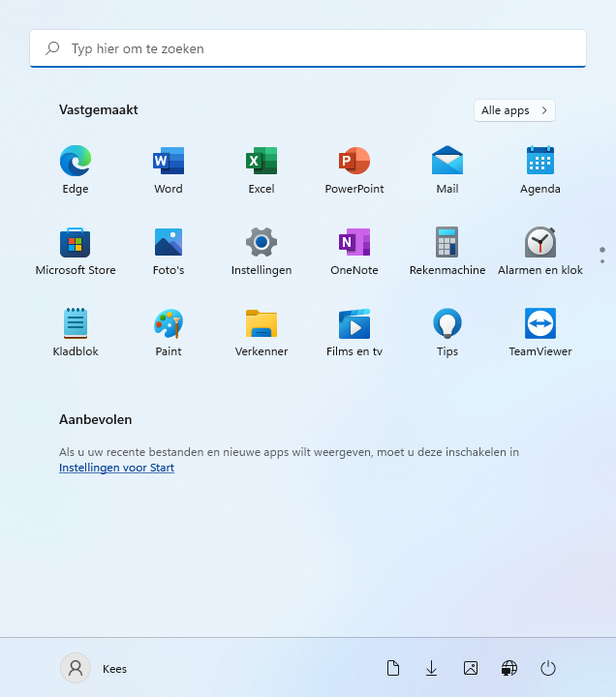The height and width of the screenshot is (697, 616).
Task: Open Instellingen voor Start link
Action: coord(116,468)
